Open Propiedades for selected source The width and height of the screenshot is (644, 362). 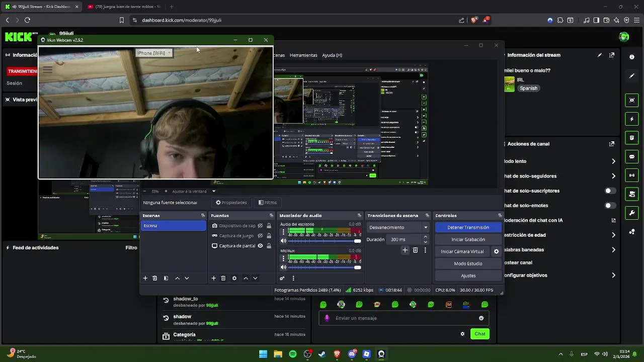pos(231,203)
